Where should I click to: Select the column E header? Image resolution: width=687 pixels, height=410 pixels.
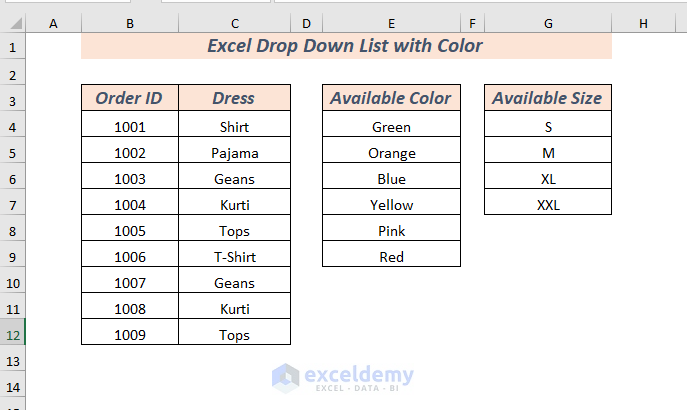(x=391, y=23)
